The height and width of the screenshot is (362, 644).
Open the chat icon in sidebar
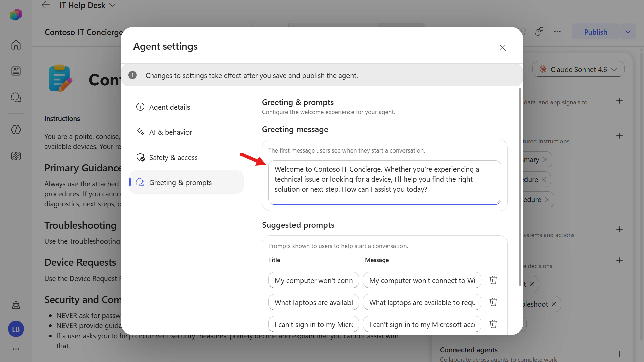[16, 97]
